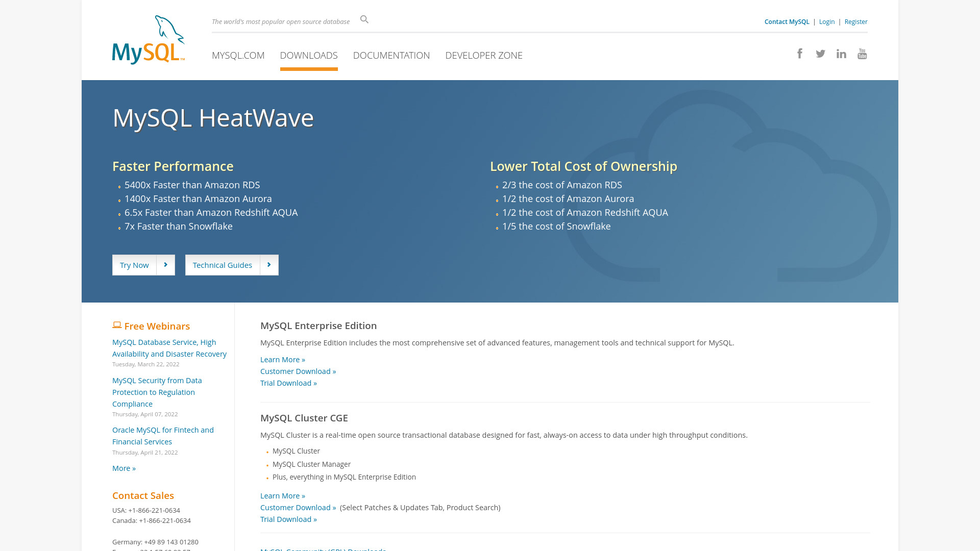Screen dimensions: 980x551
Task: Click '1/5 the cost of Snowflake' text
Action: (x=556, y=226)
